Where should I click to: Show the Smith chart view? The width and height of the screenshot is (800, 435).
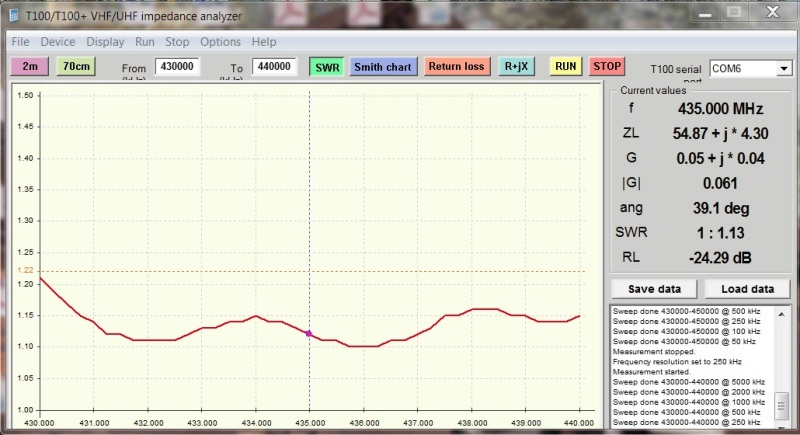click(x=383, y=67)
